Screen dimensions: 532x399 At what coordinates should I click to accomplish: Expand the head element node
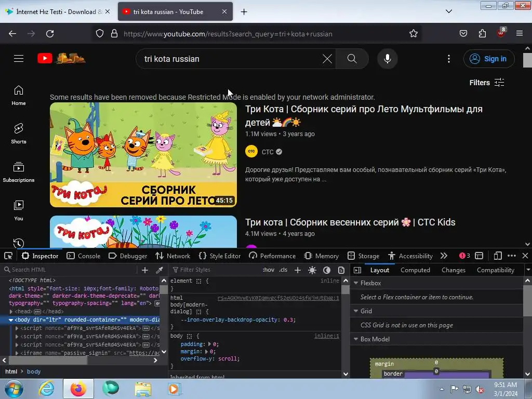11,312
